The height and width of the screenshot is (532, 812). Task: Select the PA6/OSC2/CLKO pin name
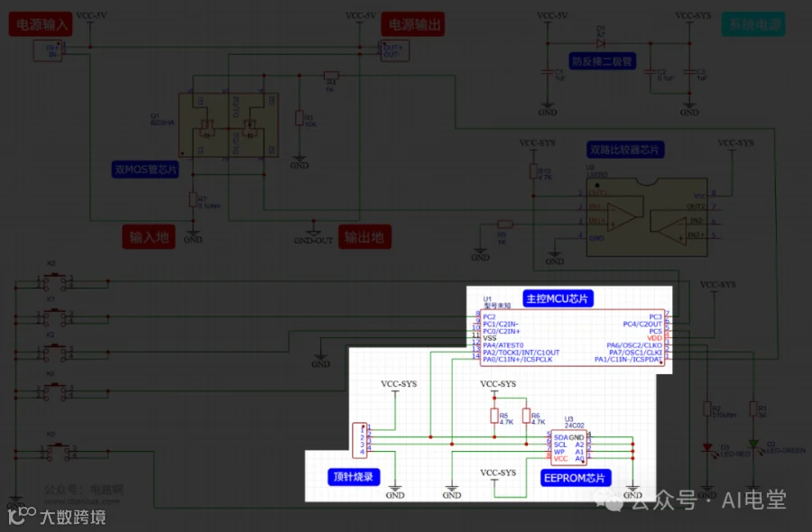[x=634, y=345]
